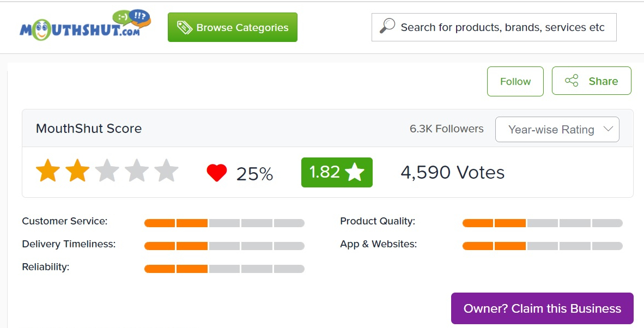The width and height of the screenshot is (644, 328).
Task: Click the 4,590 Votes text
Action: (452, 173)
